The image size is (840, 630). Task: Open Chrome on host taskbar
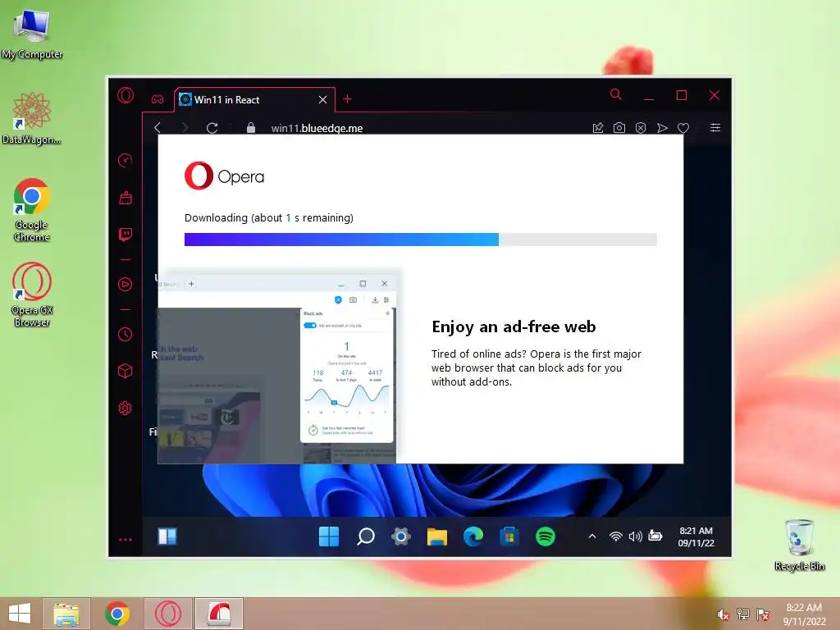[117, 614]
